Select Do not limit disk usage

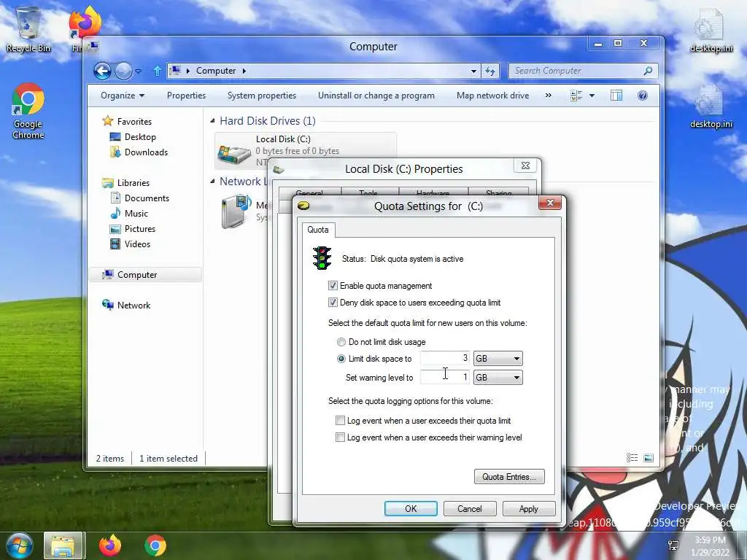pyautogui.click(x=341, y=342)
